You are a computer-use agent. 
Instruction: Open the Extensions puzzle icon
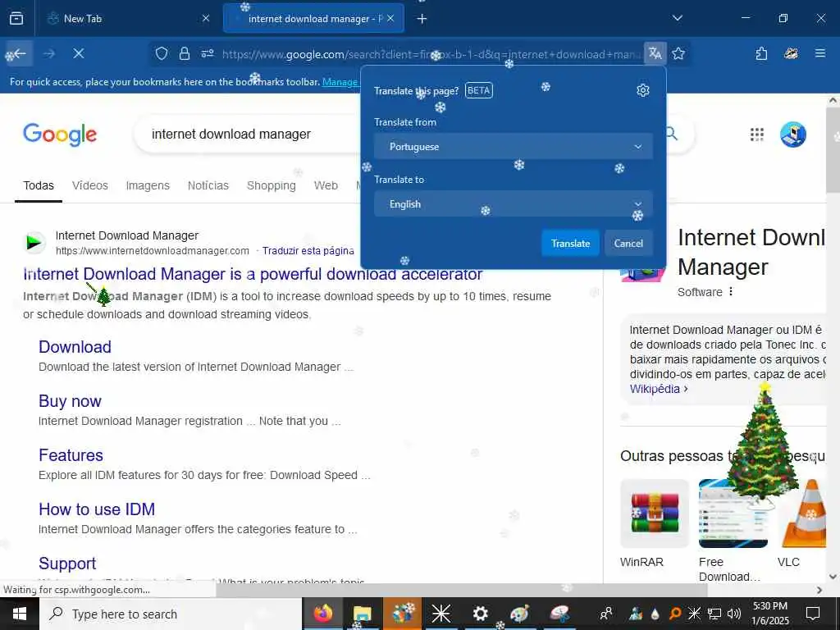(761, 53)
